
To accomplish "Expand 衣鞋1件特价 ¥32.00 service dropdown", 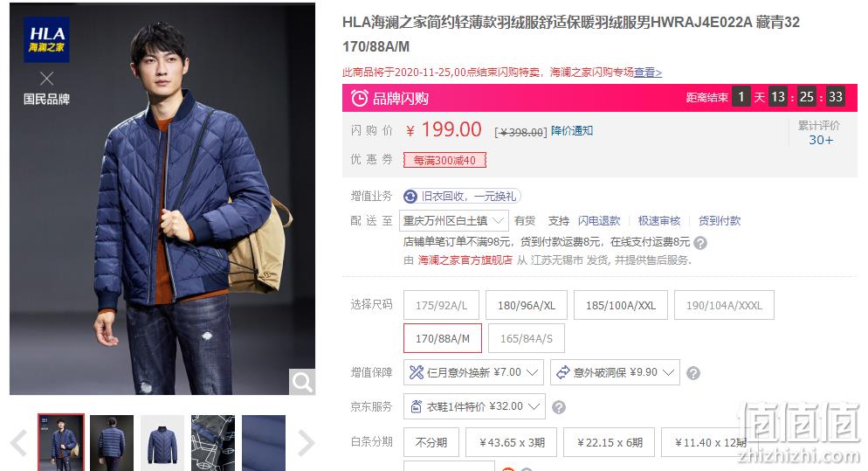I will pos(474,406).
